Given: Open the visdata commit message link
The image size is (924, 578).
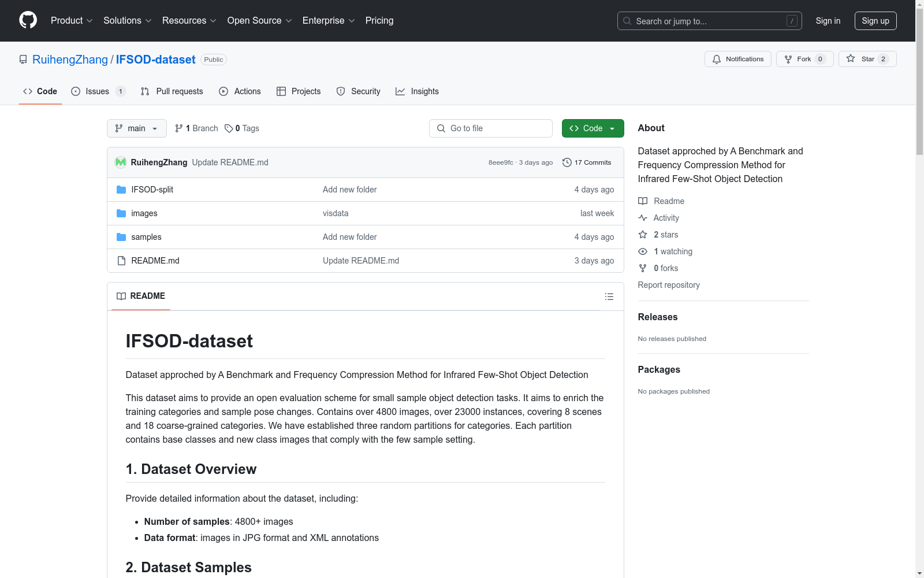Looking at the screenshot, I should 336,213.
